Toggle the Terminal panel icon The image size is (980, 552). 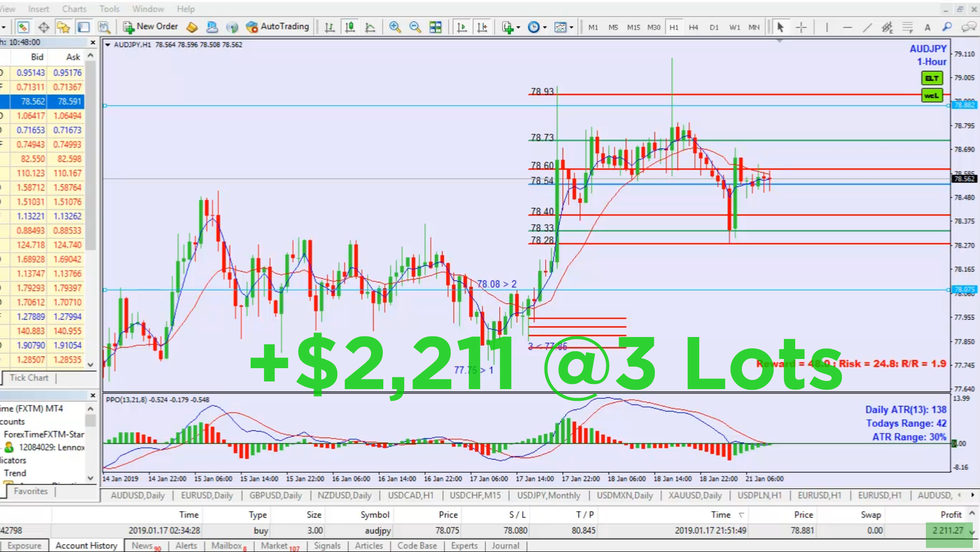[x=84, y=27]
